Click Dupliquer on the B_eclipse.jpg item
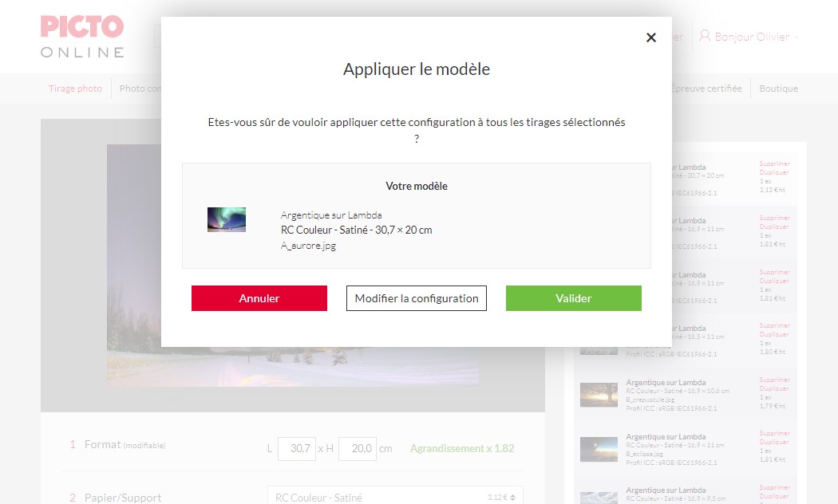The image size is (838, 504). pos(773,440)
